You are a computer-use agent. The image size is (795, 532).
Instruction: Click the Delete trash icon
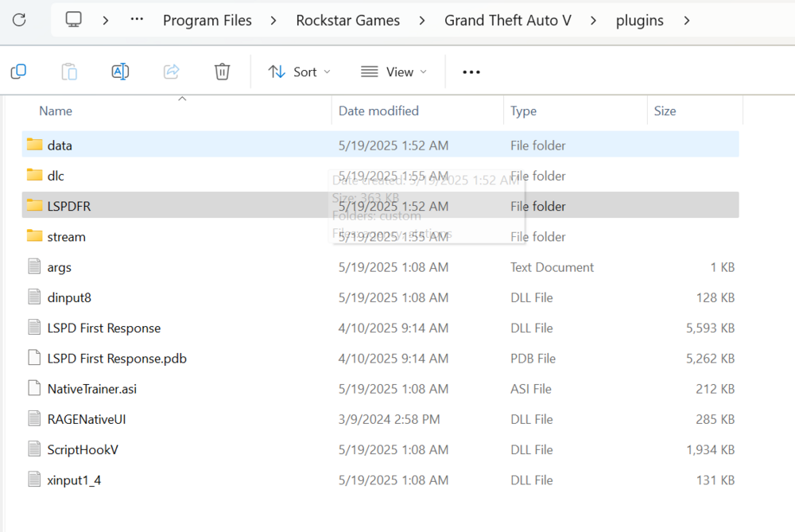pos(222,71)
